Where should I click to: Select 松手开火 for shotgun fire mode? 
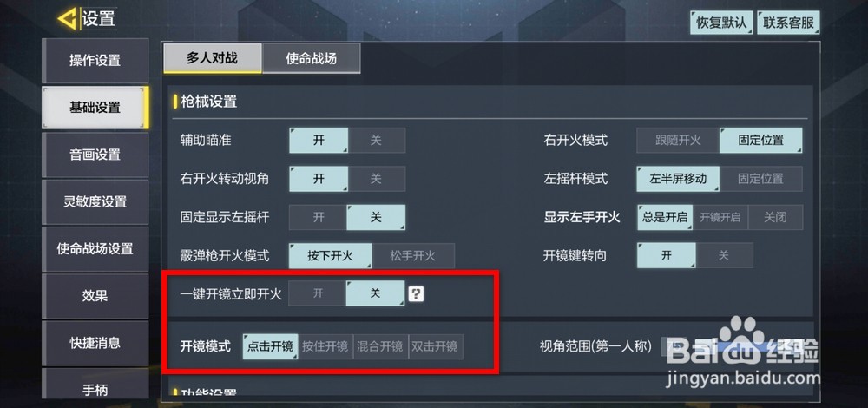click(x=413, y=256)
